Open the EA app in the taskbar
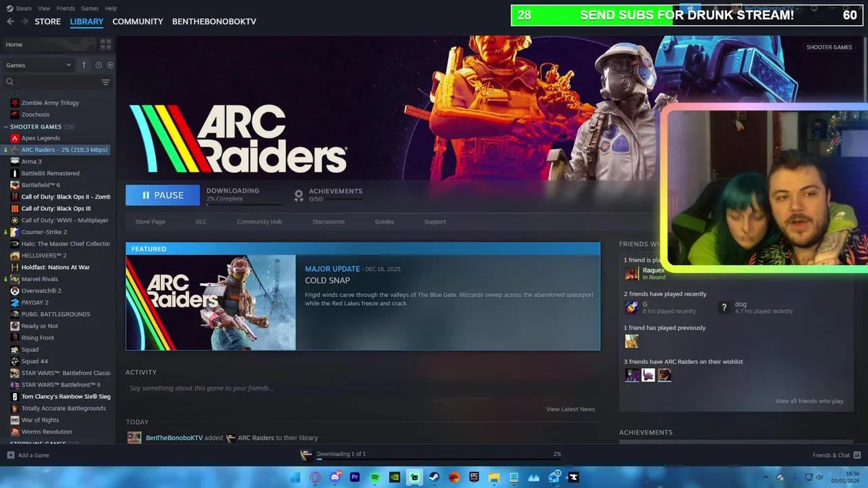 tap(454, 477)
